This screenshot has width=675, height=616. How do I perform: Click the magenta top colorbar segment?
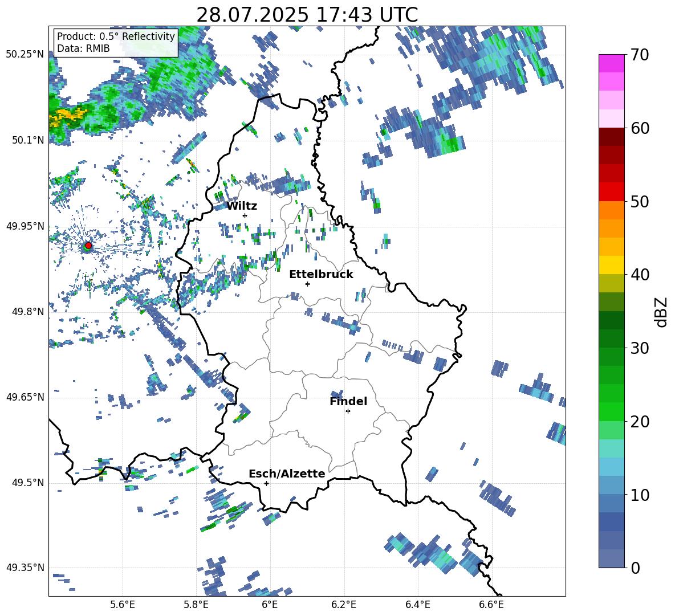[611, 63]
